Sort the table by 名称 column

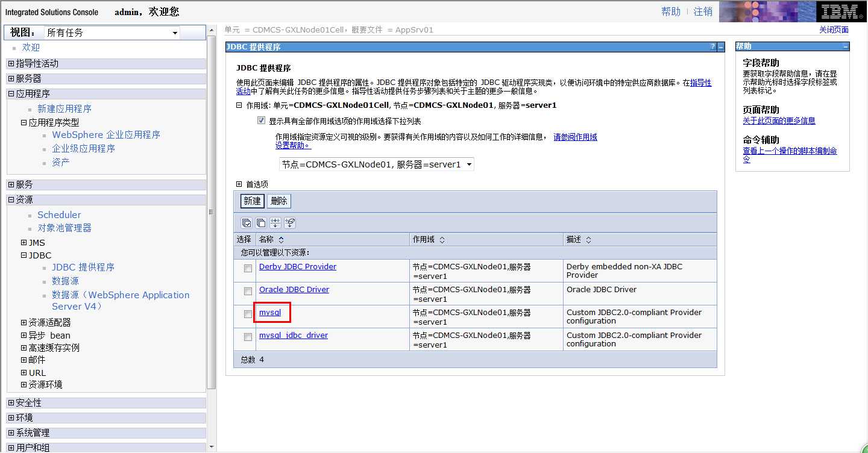click(281, 240)
